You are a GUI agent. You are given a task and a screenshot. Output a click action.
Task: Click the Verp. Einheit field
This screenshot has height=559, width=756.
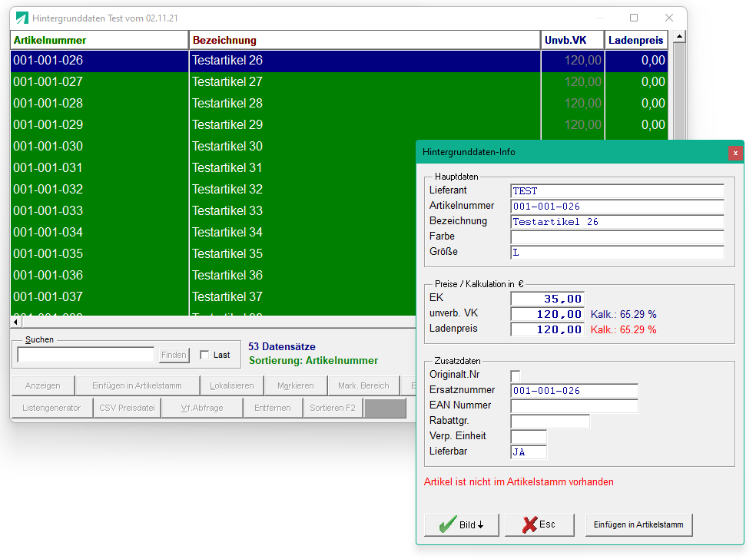click(529, 437)
